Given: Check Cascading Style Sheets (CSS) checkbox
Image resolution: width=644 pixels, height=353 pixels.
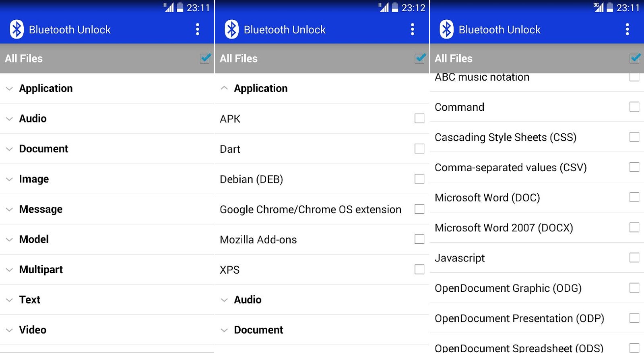Looking at the screenshot, I should click(634, 137).
